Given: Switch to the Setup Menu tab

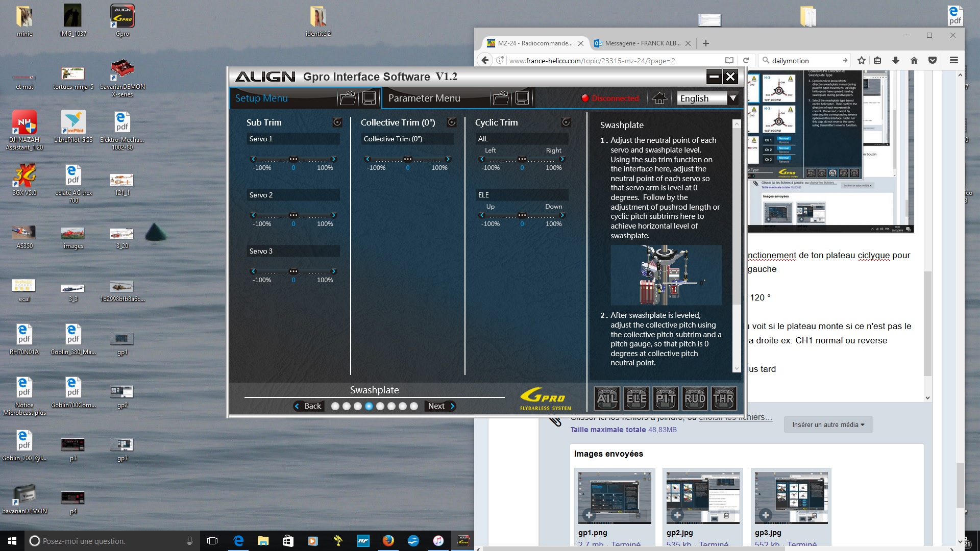Looking at the screenshot, I should click(261, 98).
